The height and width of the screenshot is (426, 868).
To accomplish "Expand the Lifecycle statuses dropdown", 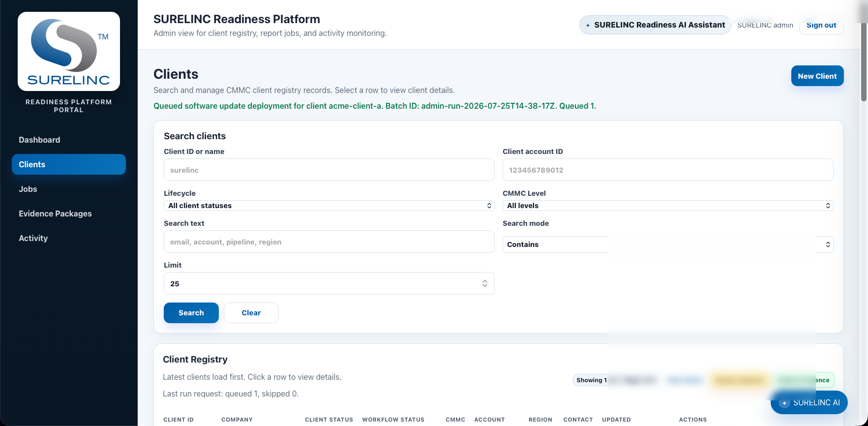I will (x=329, y=206).
